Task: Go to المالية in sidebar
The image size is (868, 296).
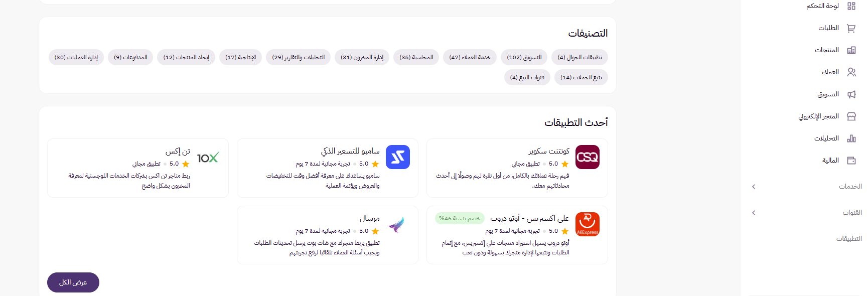Action: (x=831, y=161)
